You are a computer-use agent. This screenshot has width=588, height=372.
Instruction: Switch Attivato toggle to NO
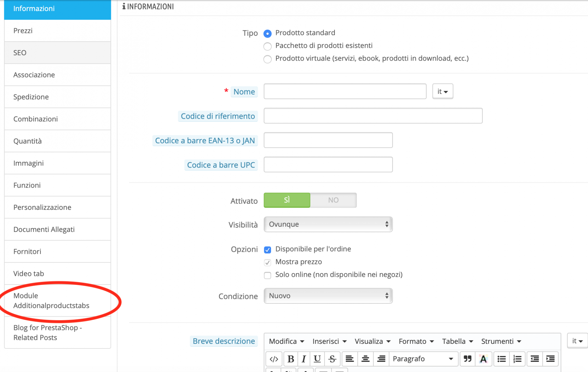[333, 200]
